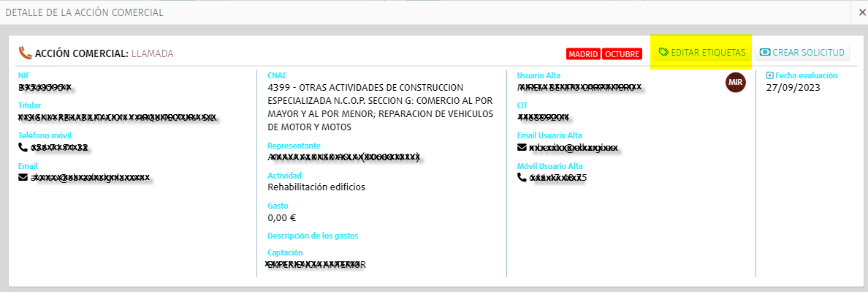
Task: Click Rehabilitación edificios activity value
Action: pos(316,187)
